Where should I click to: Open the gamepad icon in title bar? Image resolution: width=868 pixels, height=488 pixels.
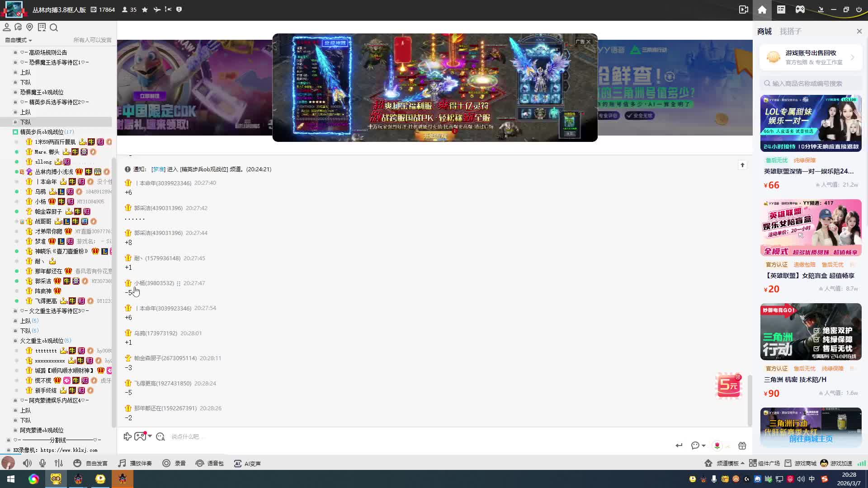pyautogui.click(x=800, y=9)
